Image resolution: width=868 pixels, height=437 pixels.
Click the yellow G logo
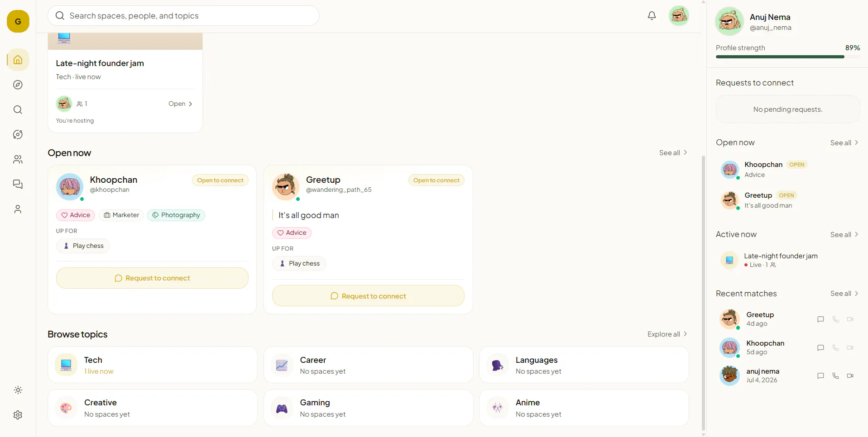[18, 21]
